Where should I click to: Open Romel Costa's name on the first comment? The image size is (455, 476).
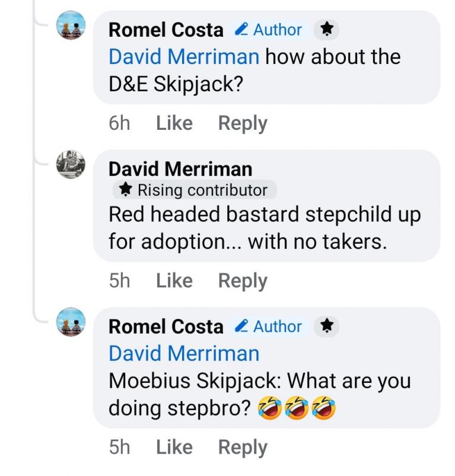[x=166, y=30]
